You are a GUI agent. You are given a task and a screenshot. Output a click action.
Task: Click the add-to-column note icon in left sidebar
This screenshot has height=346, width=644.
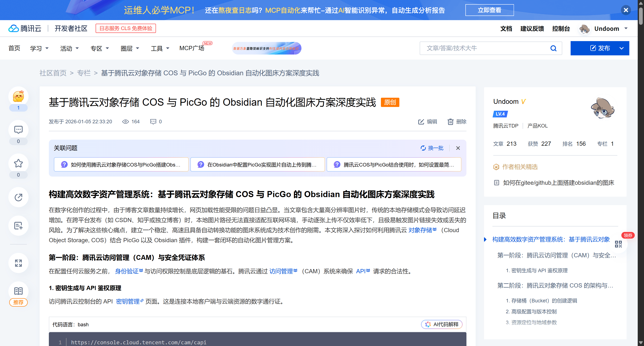18,225
